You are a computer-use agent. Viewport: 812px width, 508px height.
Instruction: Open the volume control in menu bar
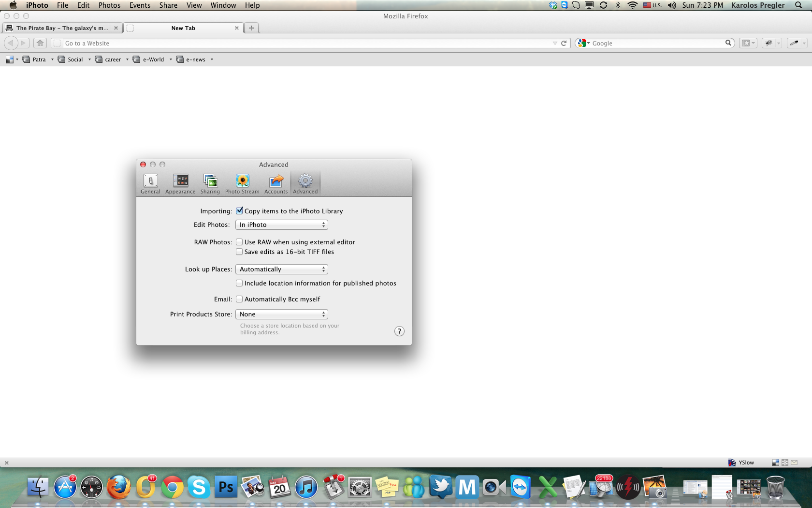click(672, 5)
